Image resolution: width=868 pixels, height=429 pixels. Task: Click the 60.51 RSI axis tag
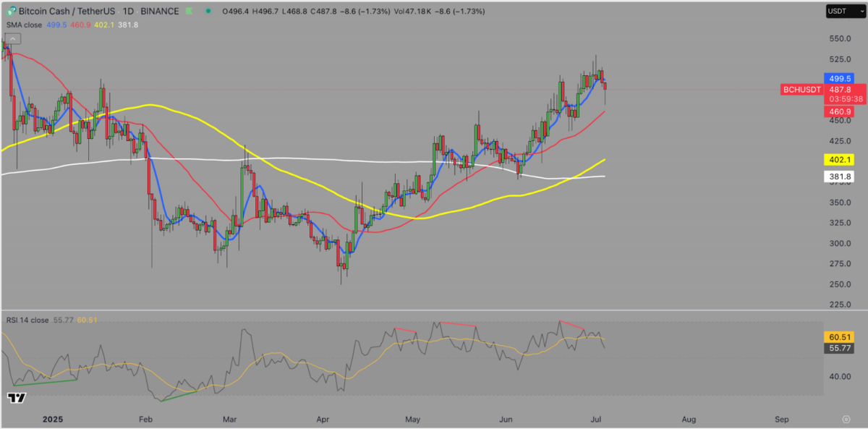(839, 337)
